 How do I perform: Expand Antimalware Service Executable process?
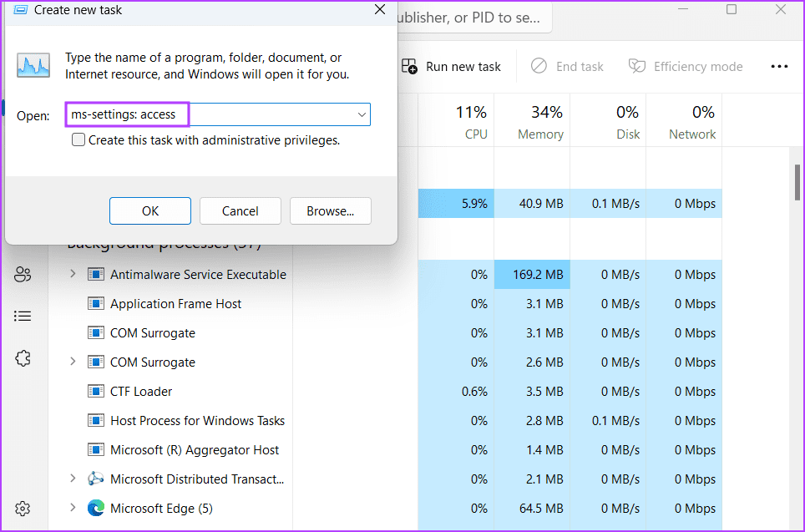[73, 275]
